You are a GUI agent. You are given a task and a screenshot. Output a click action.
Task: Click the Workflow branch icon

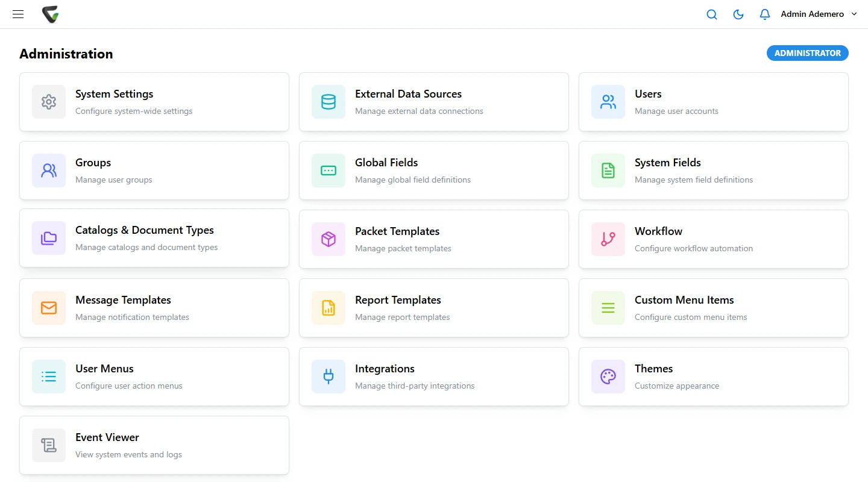point(608,239)
